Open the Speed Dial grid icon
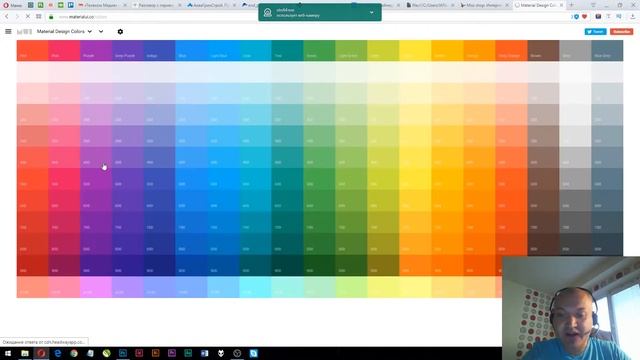640x360 pixels. coord(39,17)
